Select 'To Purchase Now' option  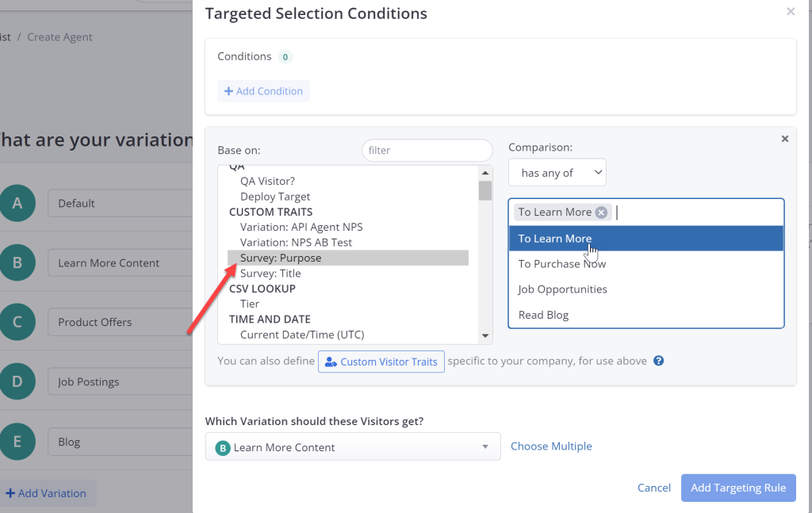(x=561, y=264)
